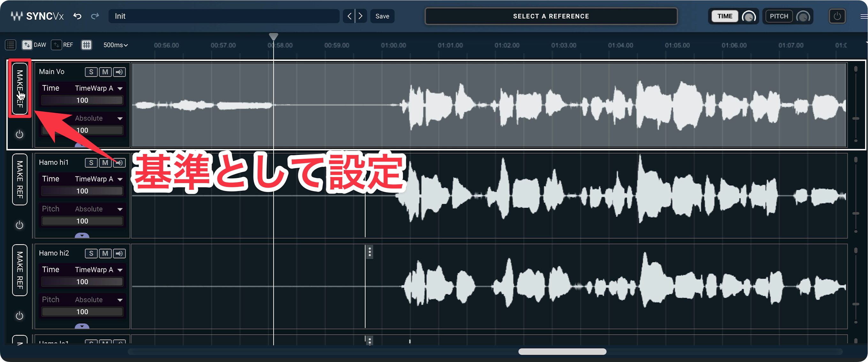Select the Main Vo track name
The image size is (868, 362).
[51, 72]
